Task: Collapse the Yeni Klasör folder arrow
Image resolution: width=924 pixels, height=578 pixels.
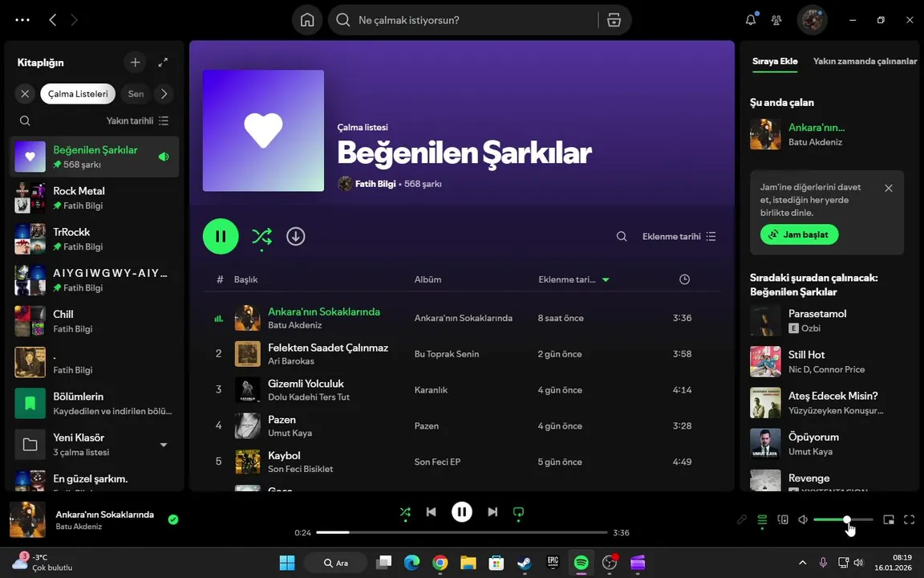Action: [164, 445]
